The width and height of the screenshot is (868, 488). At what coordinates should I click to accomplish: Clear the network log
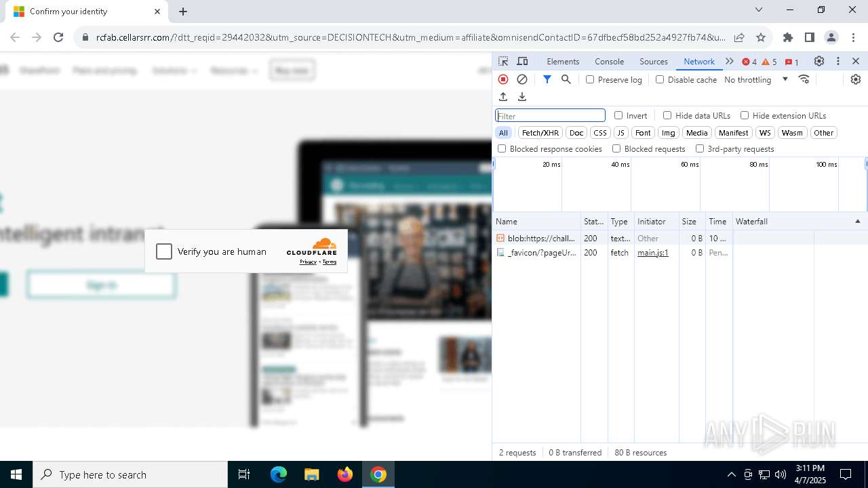(x=522, y=79)
